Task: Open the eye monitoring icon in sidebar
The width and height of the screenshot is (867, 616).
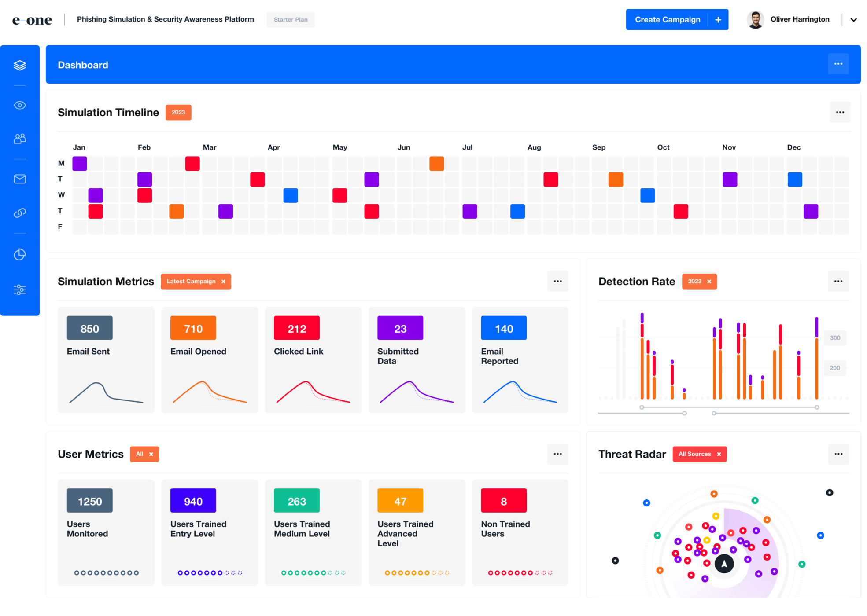Action: 20,106
